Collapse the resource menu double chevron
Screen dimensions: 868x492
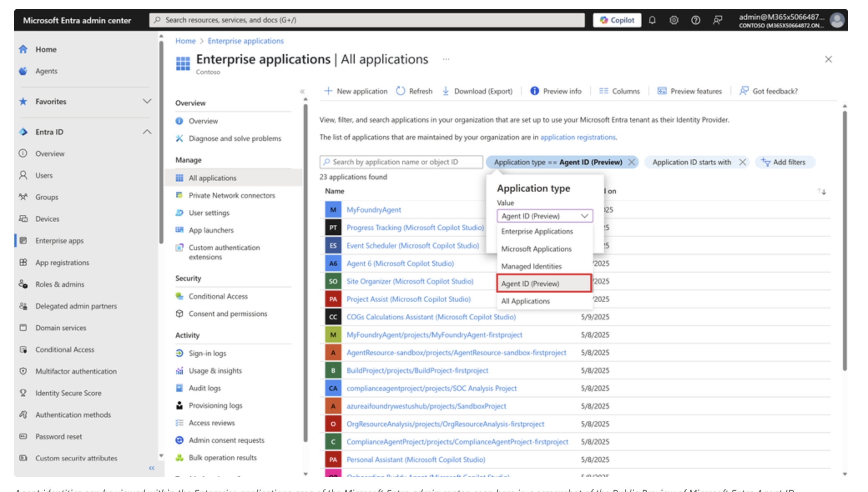(302, 91)
